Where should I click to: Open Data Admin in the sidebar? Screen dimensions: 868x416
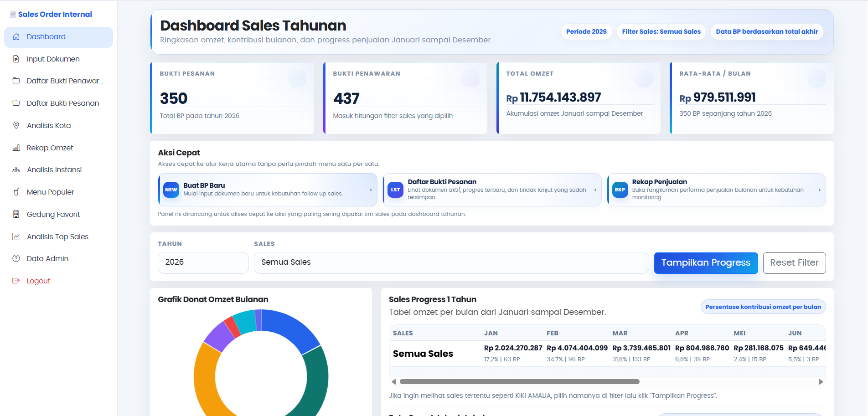click(58, 258)
